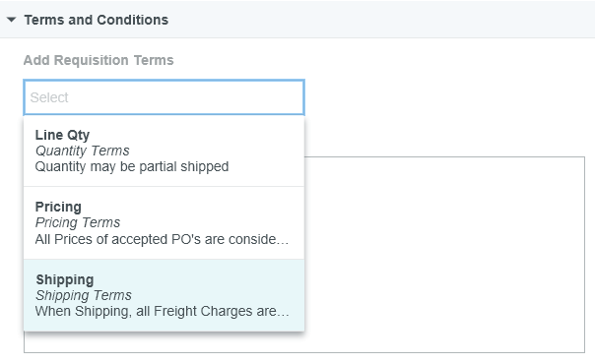This screenshot has width=595, height=364.
Task: Click the large terms text area box
Action: click(444, 255)
